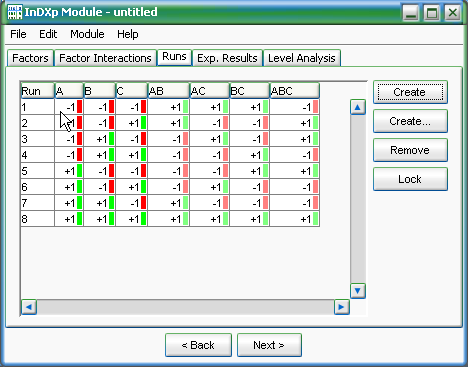
Task: Click the Create... button
Action: [x=410, y=121]
